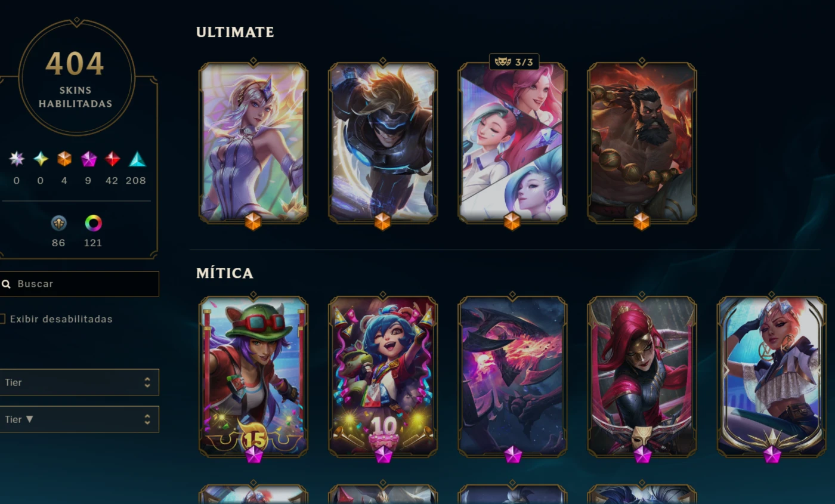
Task: Click the blue legacy emblem icon above 86
Action: [x=58, y=223]
